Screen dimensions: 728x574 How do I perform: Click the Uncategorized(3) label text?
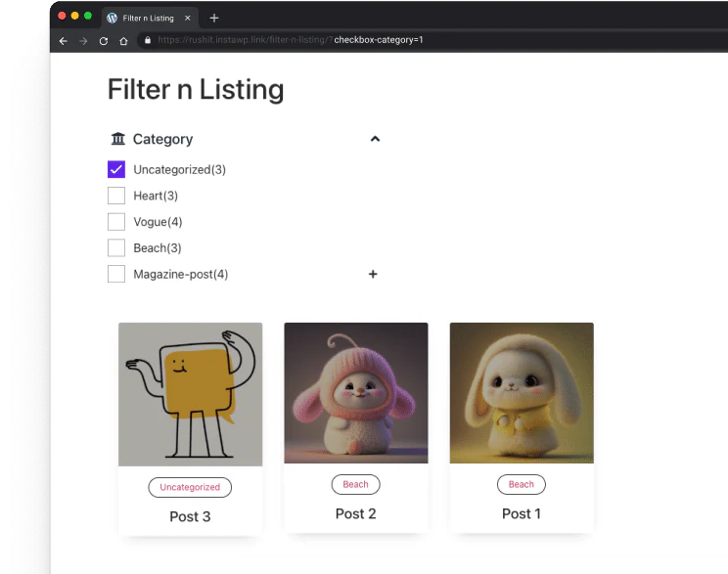(180, 170)
